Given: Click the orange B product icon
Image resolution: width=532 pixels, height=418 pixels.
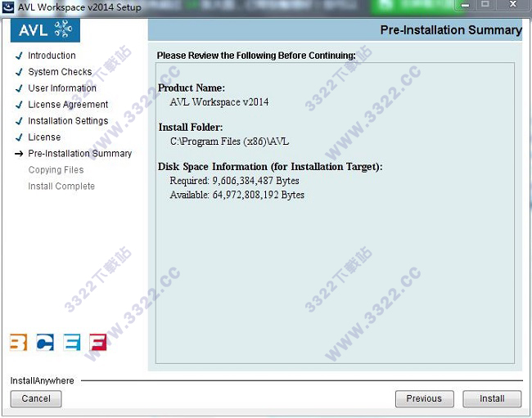Looking at the screenshot, I should [x=18, y=343].
